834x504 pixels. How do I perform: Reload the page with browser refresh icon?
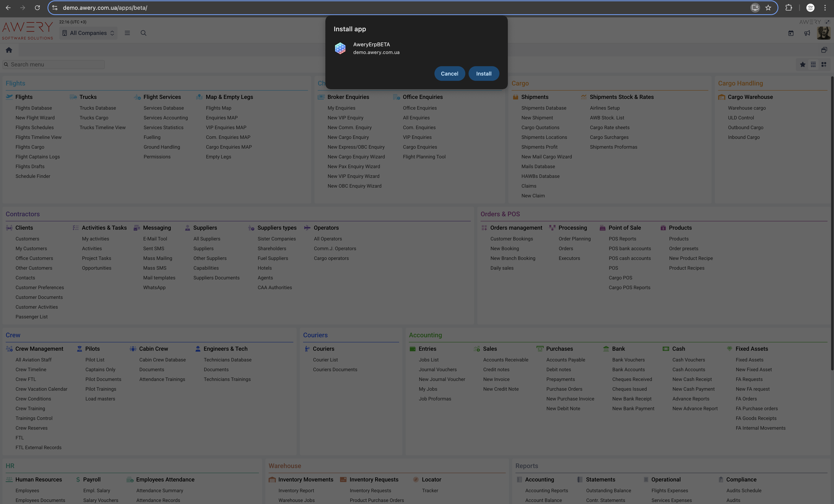click(37, 8)
